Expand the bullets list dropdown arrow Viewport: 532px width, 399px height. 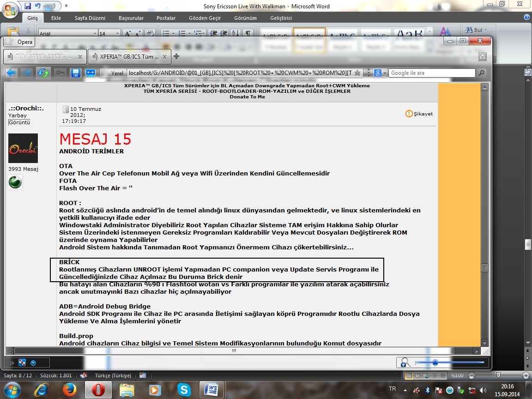tap(173, 33)
